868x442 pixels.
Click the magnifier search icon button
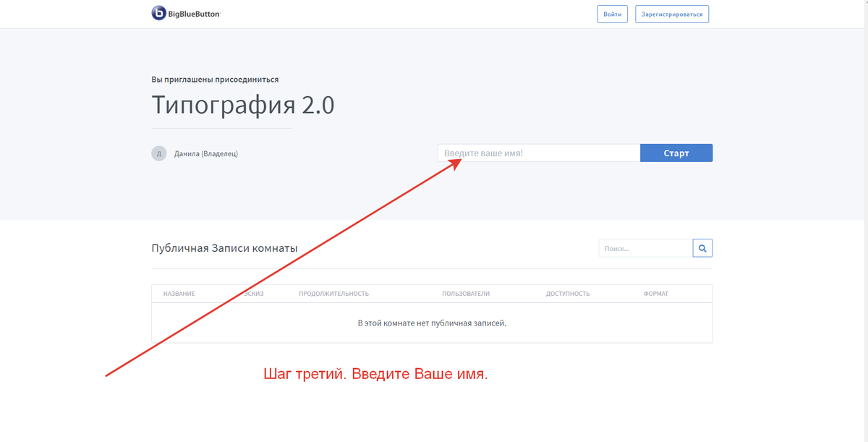click(x=702, y=248)
